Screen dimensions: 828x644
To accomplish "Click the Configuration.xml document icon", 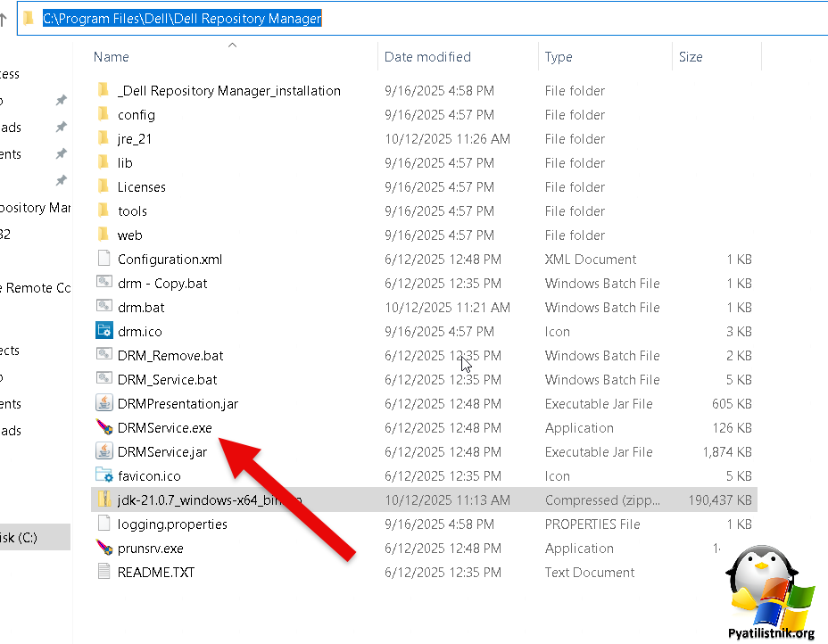I will click(104, 260).
